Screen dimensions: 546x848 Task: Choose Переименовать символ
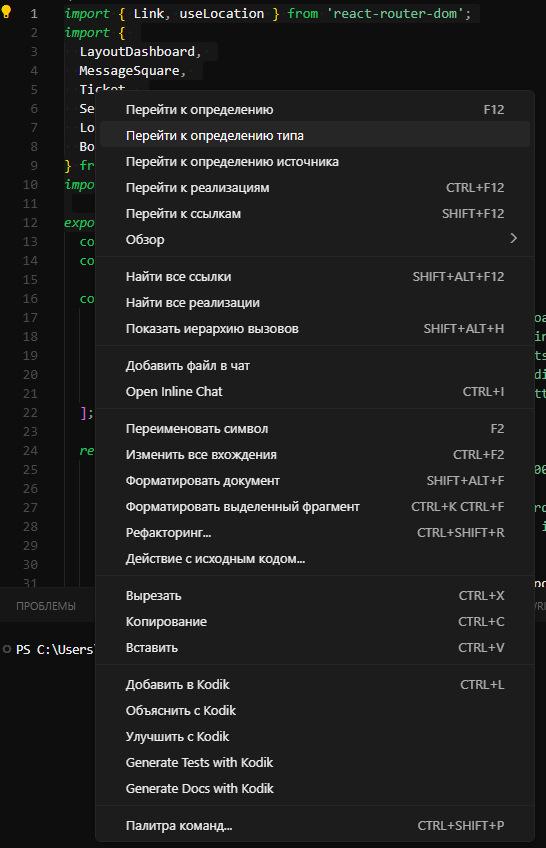click(x=315, y=429)
